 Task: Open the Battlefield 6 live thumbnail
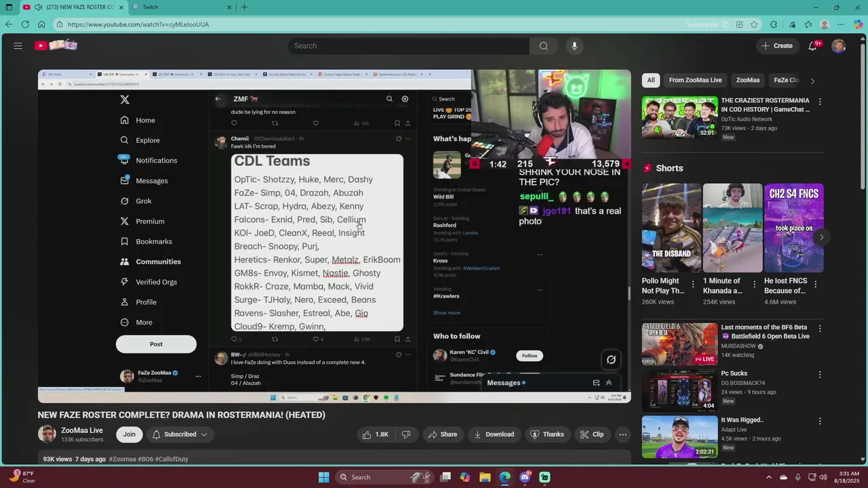coord(679,344)
